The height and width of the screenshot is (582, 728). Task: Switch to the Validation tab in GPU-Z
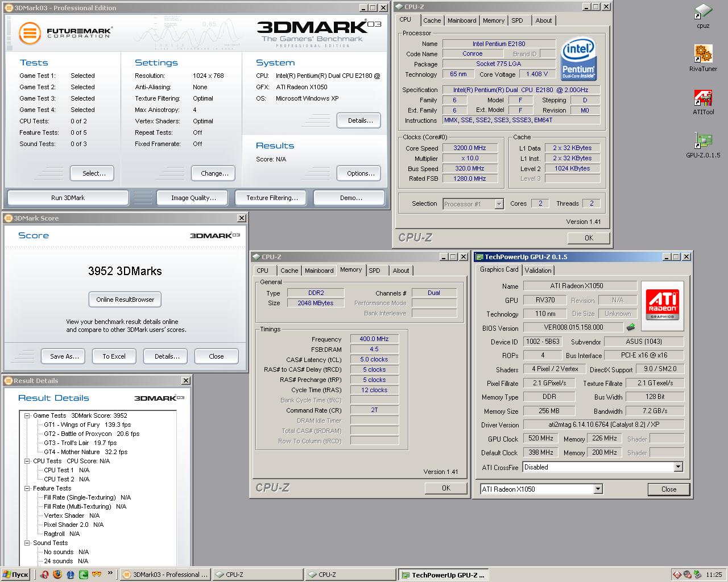pyautogui.click(x=538, y=271)
